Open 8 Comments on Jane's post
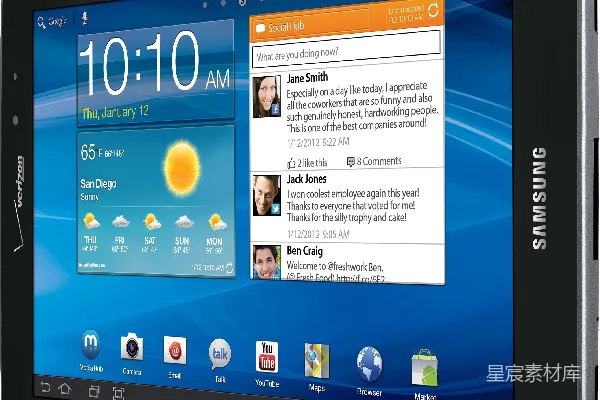This screenshot has width=600, height=400. coord(374,161)
